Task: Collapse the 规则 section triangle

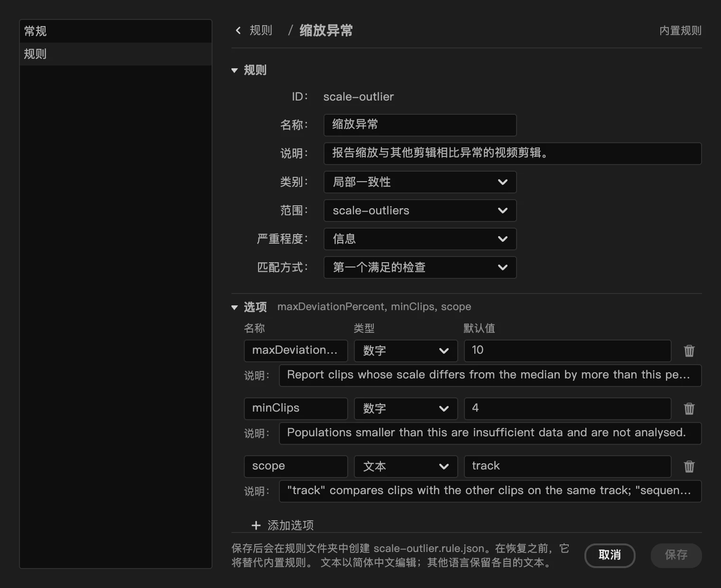Action: (x=234, y=71)
